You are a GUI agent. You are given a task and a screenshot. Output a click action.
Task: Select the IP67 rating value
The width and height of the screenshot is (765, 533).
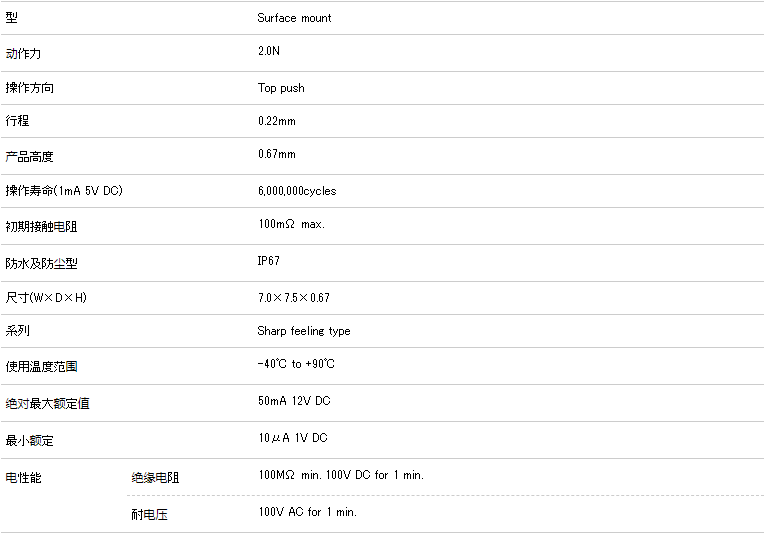pos(269,261)
